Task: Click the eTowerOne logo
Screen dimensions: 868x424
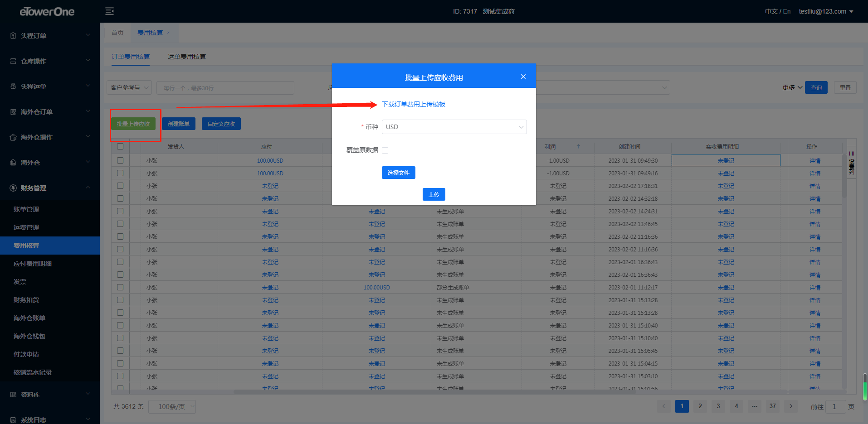Action: (47, 12)
